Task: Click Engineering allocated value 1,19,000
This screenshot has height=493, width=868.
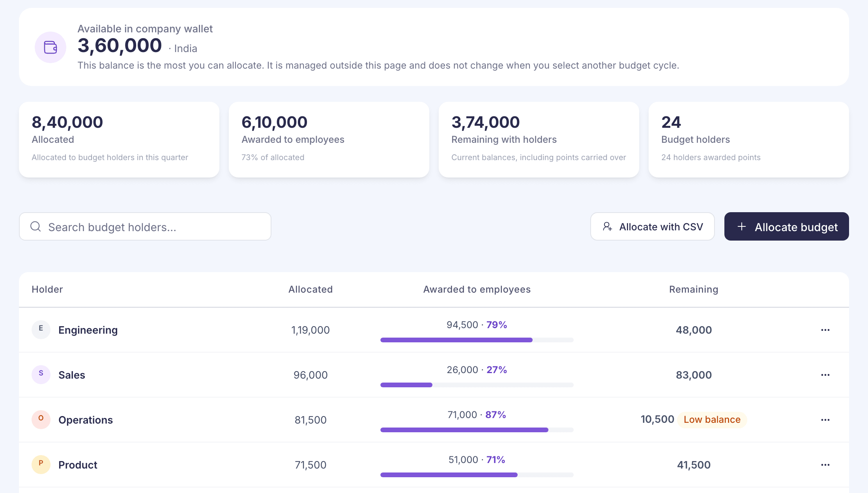Action: [x=311, y=330]
